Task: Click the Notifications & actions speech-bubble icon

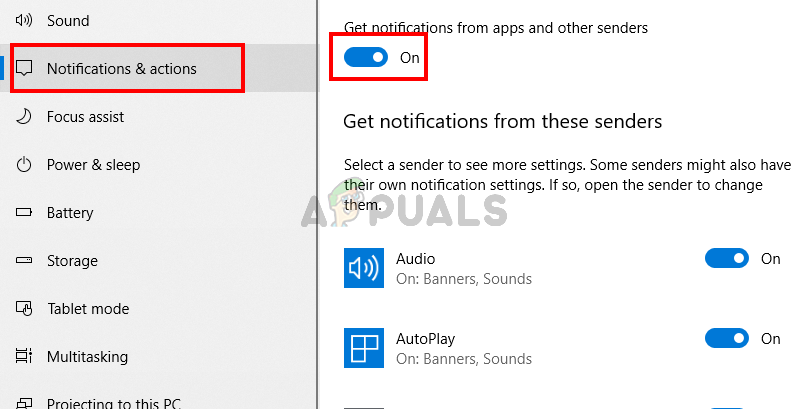Action: coord(24,68)
